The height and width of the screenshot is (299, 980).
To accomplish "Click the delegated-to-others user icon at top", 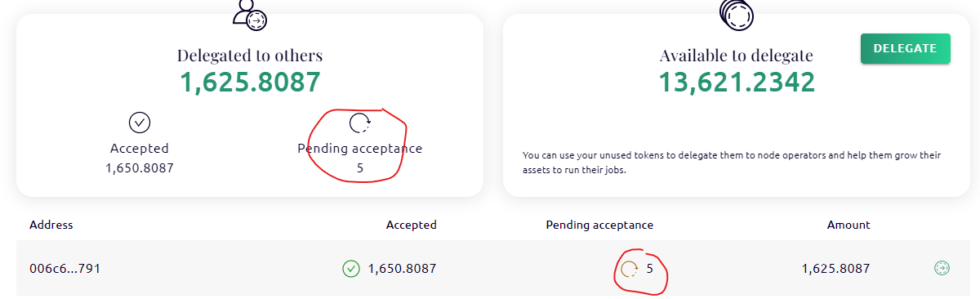I will pyautogui.click(x=250, y=15).
